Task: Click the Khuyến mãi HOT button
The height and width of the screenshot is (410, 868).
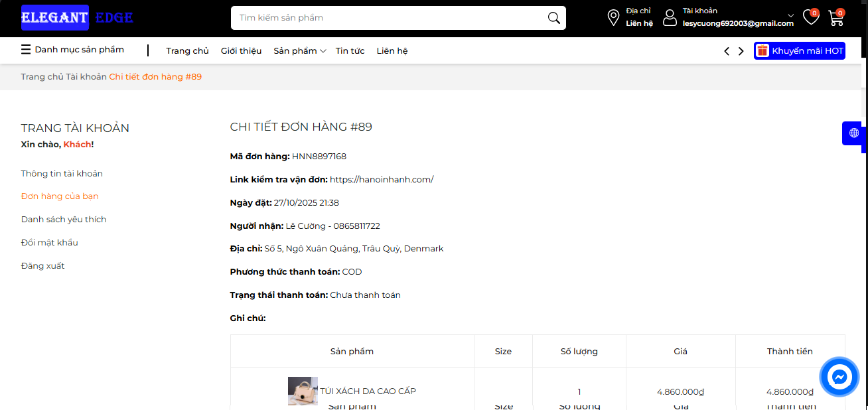Action: (799, 51)
